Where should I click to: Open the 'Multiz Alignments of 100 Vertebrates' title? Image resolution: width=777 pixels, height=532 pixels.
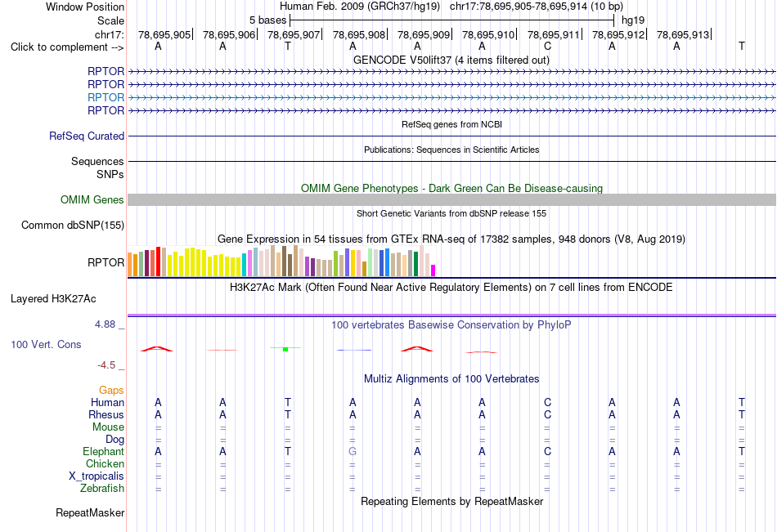click(451, 379)
